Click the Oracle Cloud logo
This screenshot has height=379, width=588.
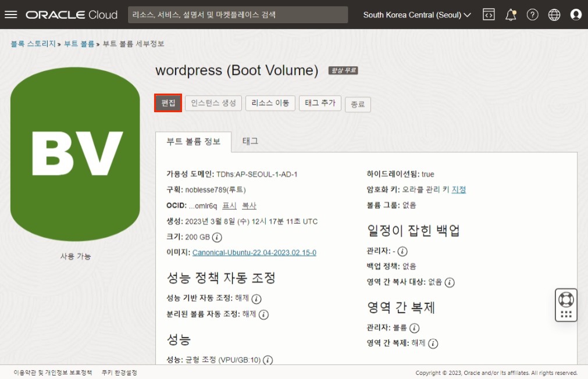click(72, 15)
